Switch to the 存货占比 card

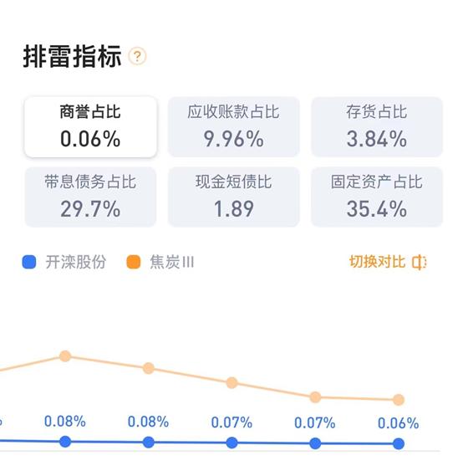pyautogui.click(x=377, y=127)
